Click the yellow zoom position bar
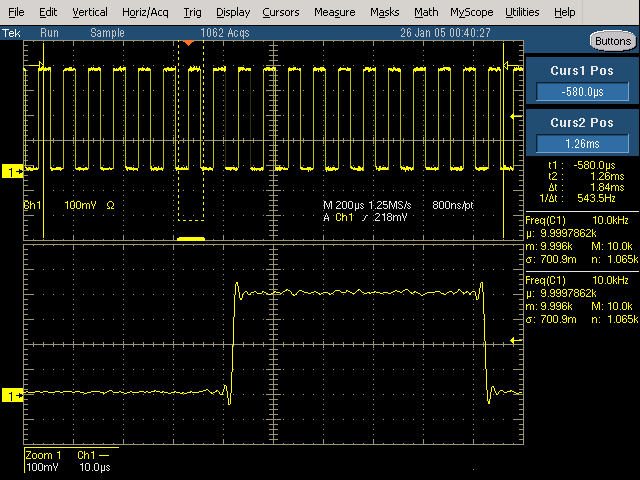Image resolution: width=640 pixels, height=480 pixels. (190, 239)
